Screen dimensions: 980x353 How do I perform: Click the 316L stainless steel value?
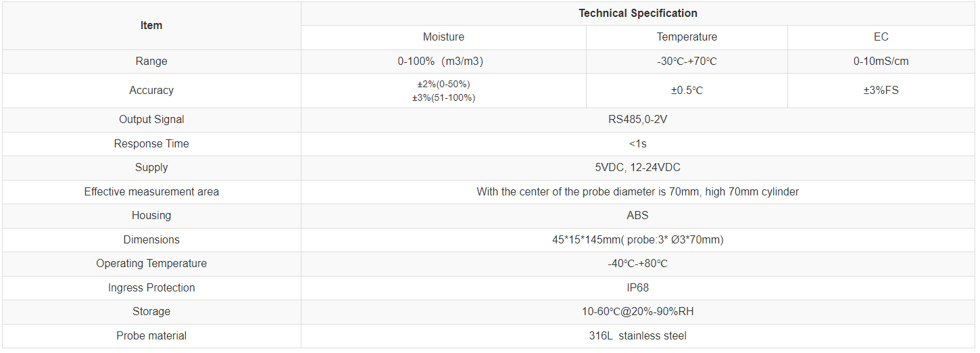pyautogui.click(x=637, y=336)
